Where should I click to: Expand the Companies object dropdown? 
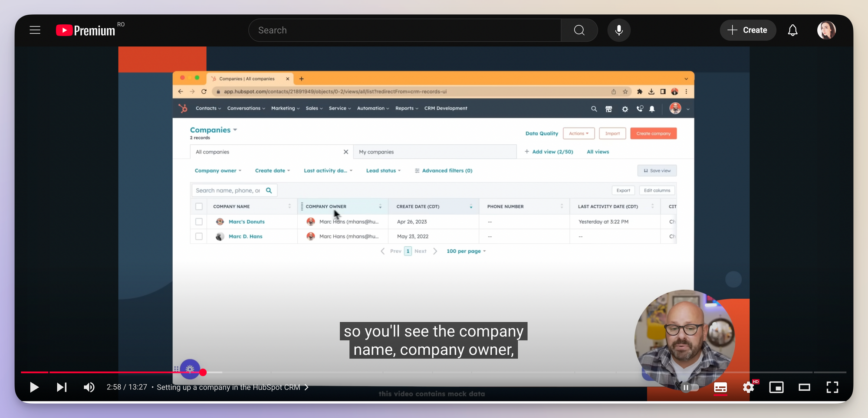(214, 130)
